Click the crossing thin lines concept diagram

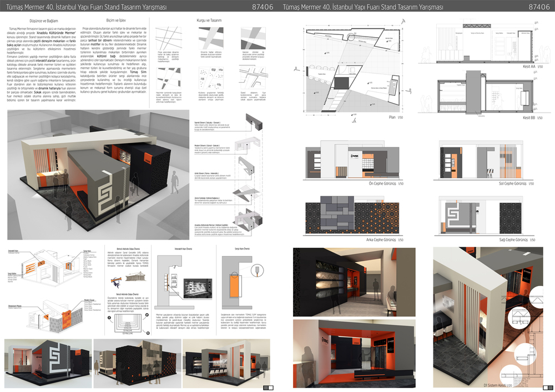pyautogui.click(x=169, y=38)
